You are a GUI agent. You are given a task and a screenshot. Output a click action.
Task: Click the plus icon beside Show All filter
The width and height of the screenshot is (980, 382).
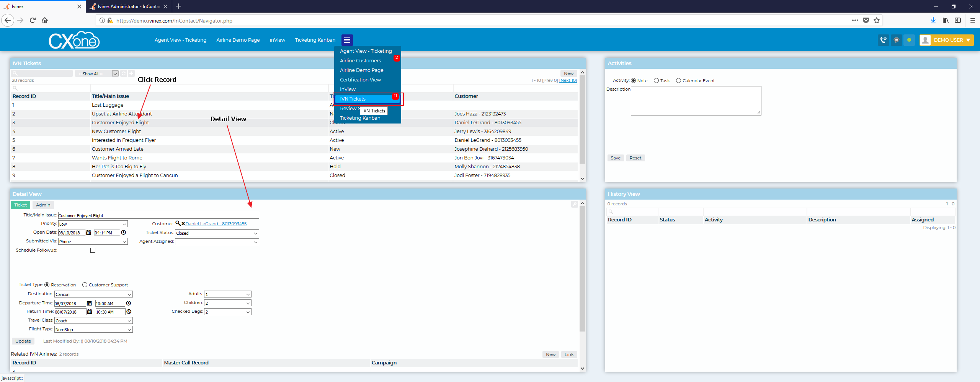131,73
